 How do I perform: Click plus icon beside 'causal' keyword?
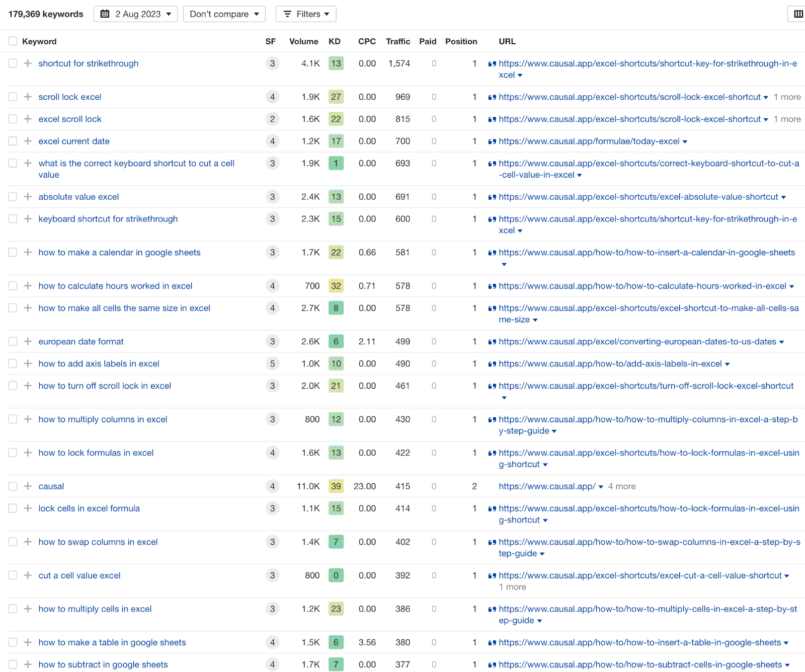[28, 486]
